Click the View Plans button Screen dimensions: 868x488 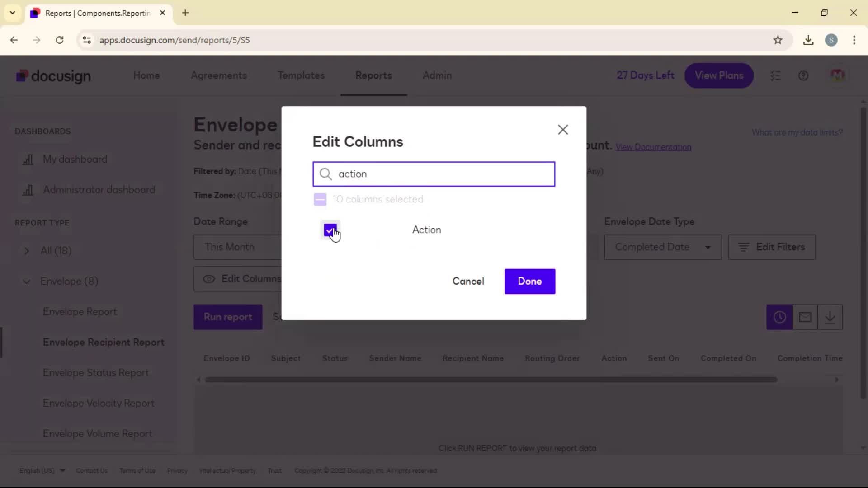click(x=719, y=75)
